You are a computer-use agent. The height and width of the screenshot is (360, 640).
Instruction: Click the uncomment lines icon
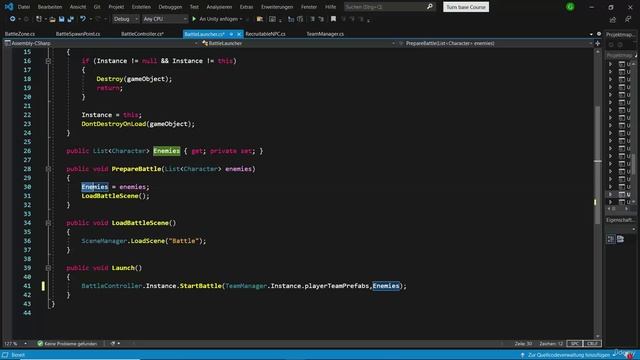(x=321, y=19)
